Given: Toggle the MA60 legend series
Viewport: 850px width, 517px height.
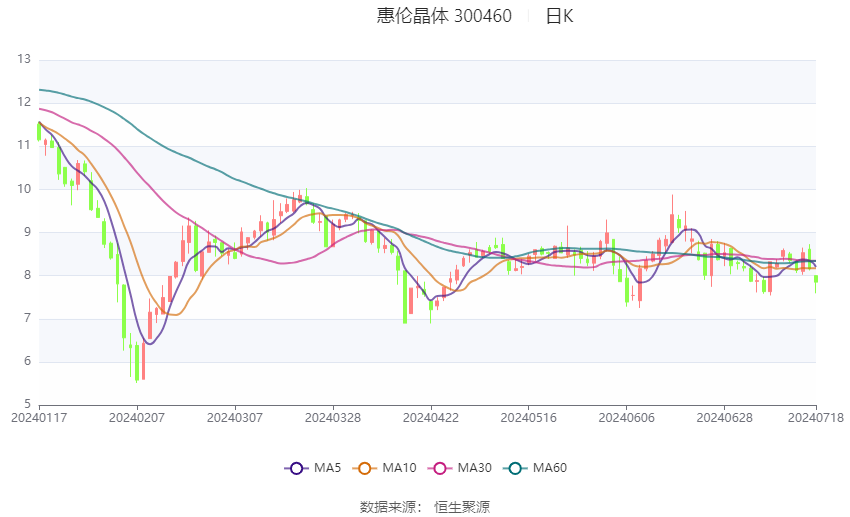Looking at the screenshot, I should 535,468.
